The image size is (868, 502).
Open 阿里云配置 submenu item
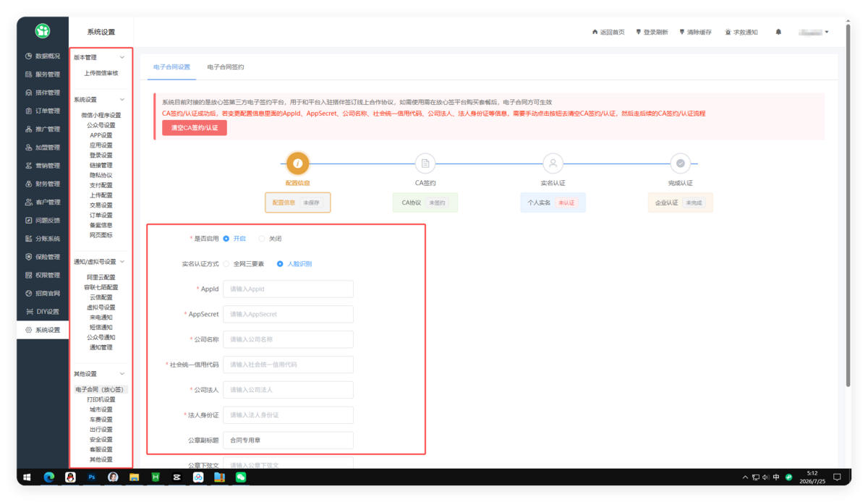tap(101, 277)
